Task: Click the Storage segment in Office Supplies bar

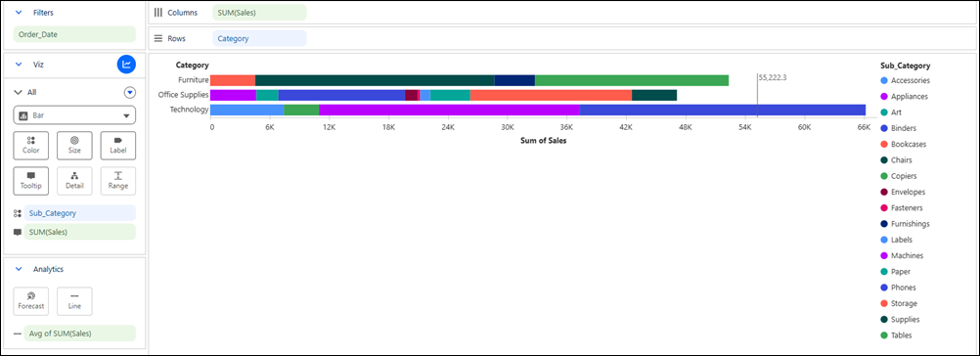Action: (552, 95)
